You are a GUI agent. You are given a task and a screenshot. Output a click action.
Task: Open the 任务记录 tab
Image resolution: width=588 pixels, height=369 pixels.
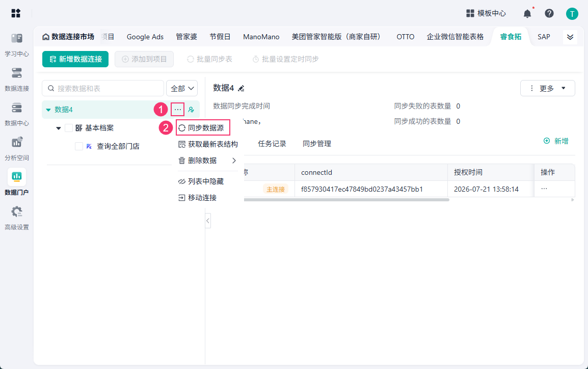[x=272, y=144]
